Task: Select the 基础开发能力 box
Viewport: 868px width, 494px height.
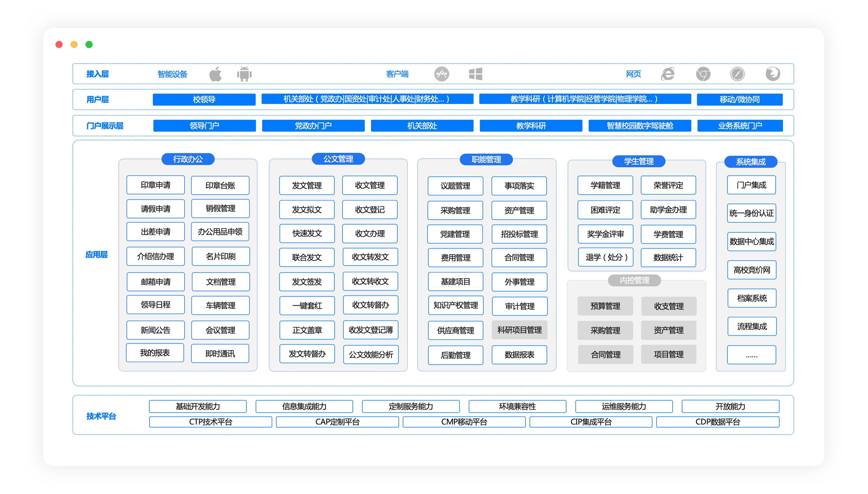Action: tap(198, 406)
